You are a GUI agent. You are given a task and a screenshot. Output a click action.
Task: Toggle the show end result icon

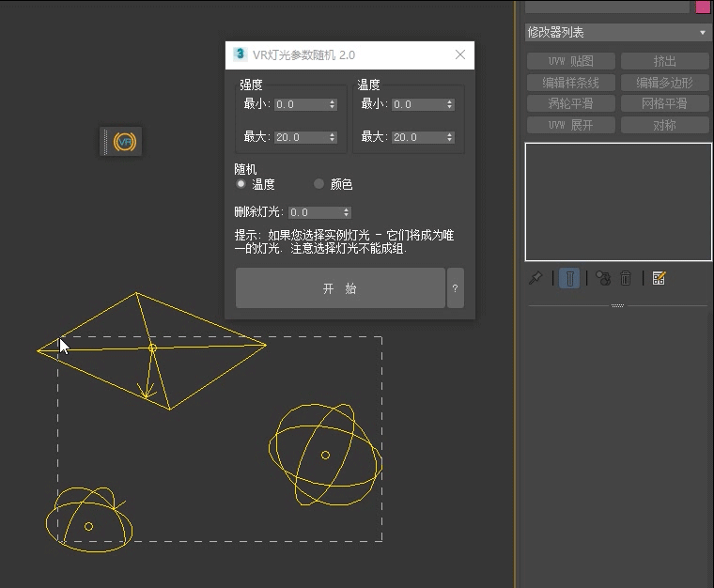(569, 278)
